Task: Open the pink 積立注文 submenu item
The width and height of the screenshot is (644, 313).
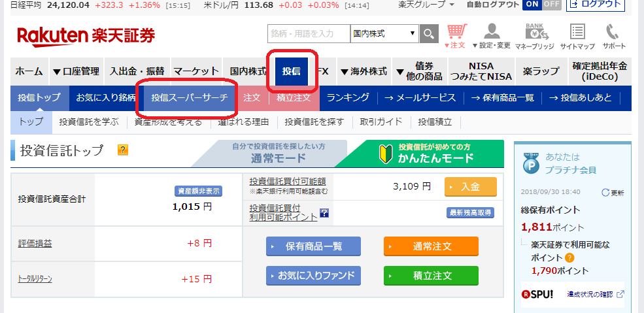Action: pos(294,98)
